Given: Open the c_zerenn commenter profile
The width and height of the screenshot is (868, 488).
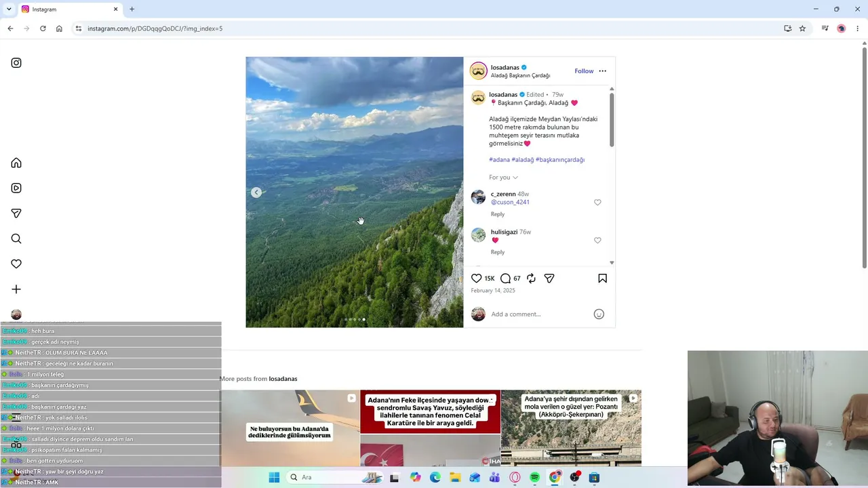Looking at the screenshot, I should pos(503,194).
